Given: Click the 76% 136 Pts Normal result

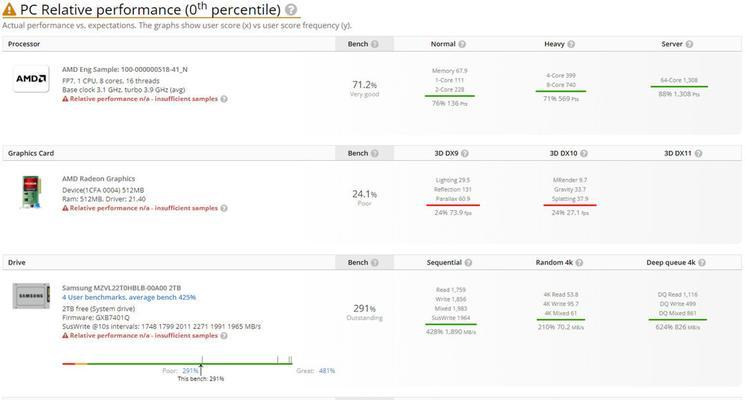Looking at the screenshot, I should pos(449,104).
